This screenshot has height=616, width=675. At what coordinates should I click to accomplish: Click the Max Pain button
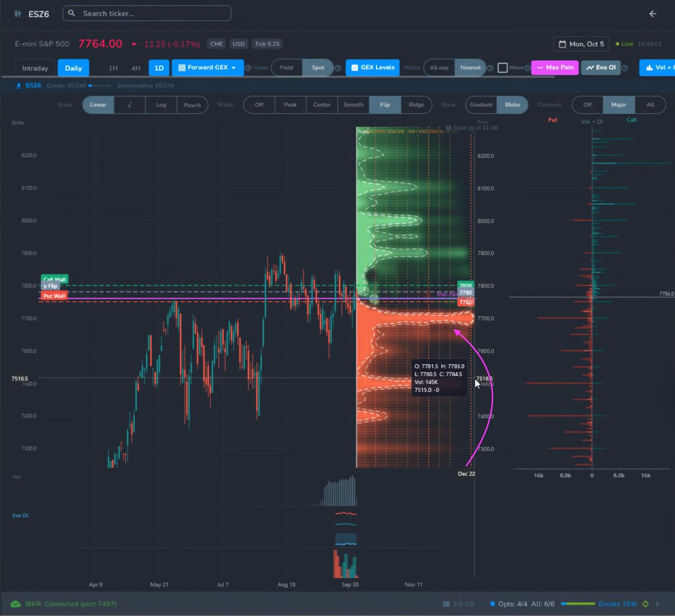(555, 68)
